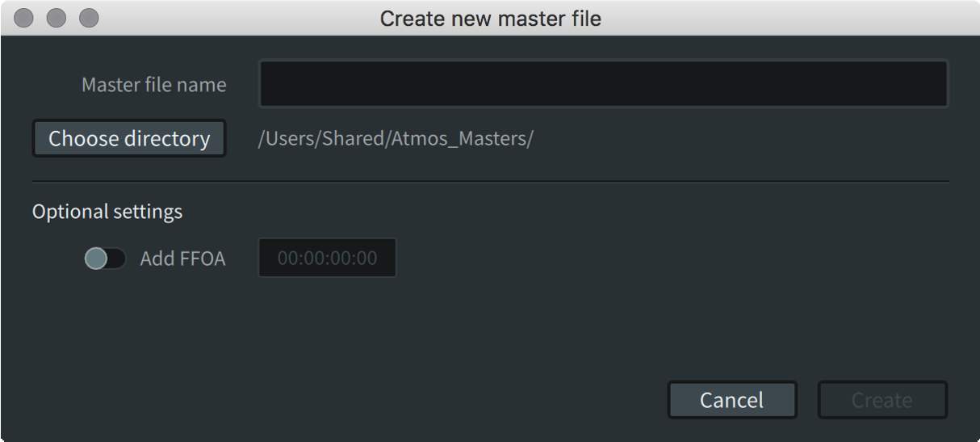Click the separator line above Optional settings
This screenshot has height=442, width=980.
coord(490,182)
